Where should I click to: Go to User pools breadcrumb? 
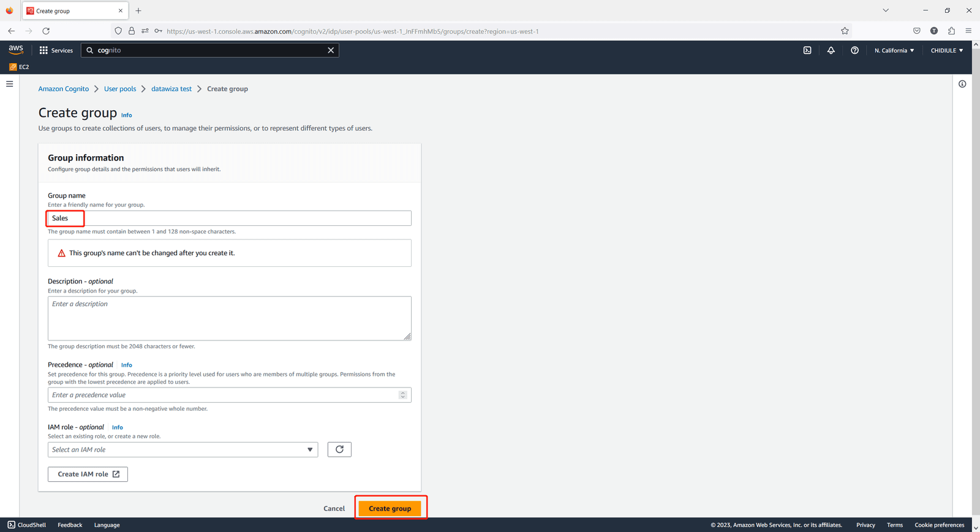120,89
